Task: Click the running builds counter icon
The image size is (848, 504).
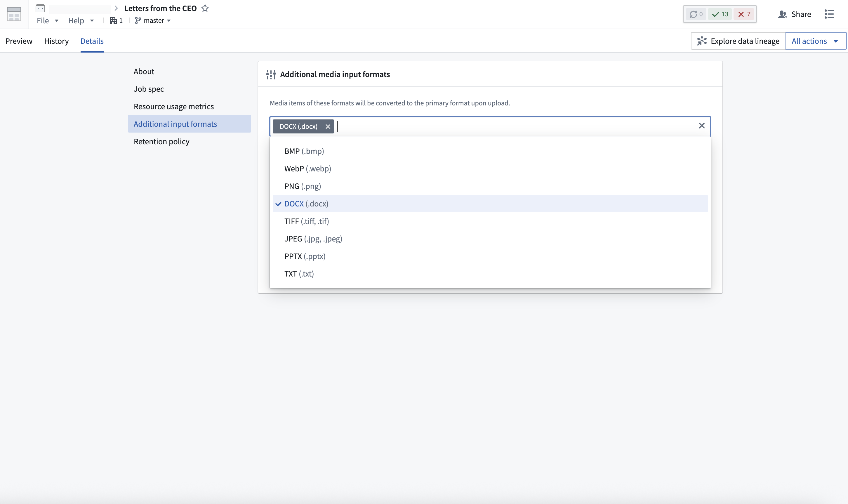Action: point(696,14)
